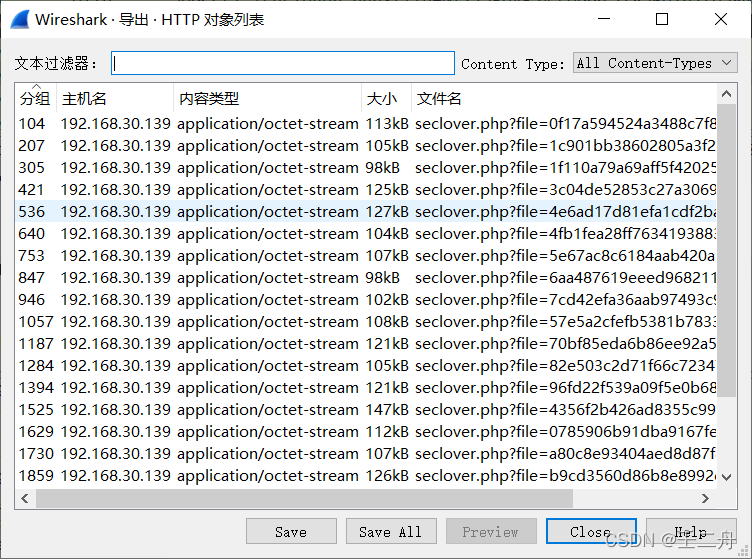Screen dimensions: 752x559
Task: Sort by the 文件名 column header
Action: tap(564, 98)
